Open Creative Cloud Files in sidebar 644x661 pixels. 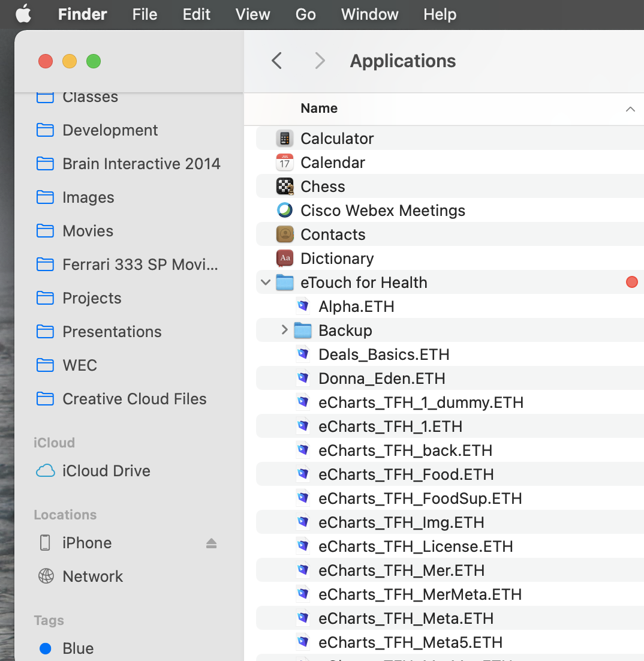click(134, 399)
